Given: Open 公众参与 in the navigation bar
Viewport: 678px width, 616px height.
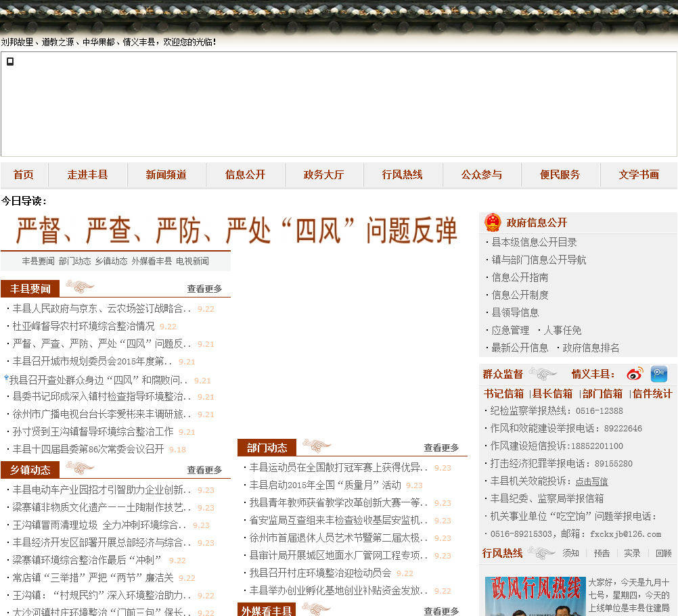Looking at the screenshot, I should (x=482, y=174).
